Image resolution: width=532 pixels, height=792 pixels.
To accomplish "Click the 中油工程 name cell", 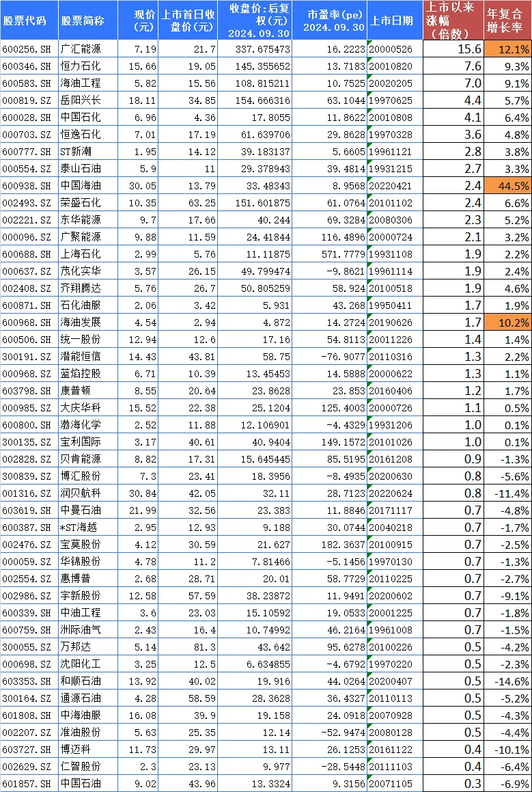I will (88, 613).
